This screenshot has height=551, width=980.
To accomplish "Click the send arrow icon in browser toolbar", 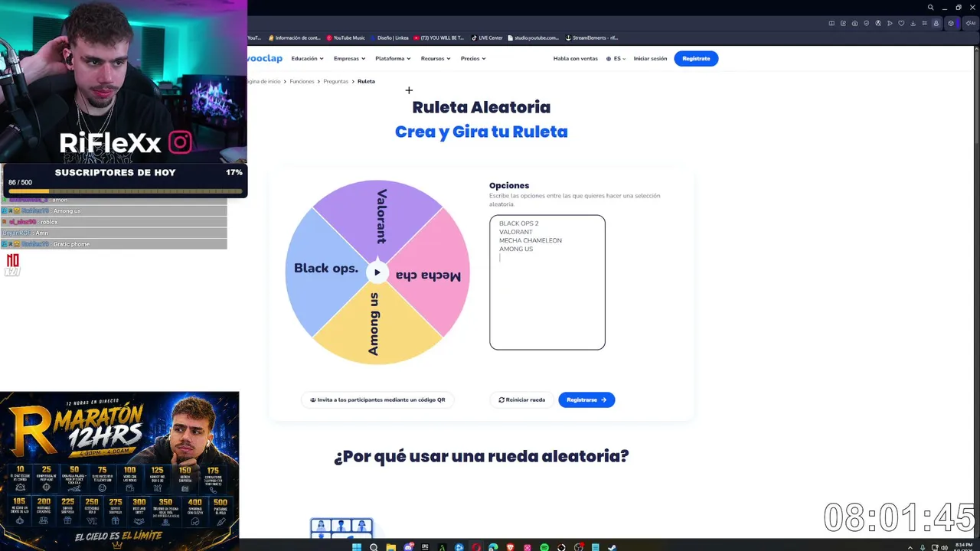I will pyautogui.click(x=890, y=24).
